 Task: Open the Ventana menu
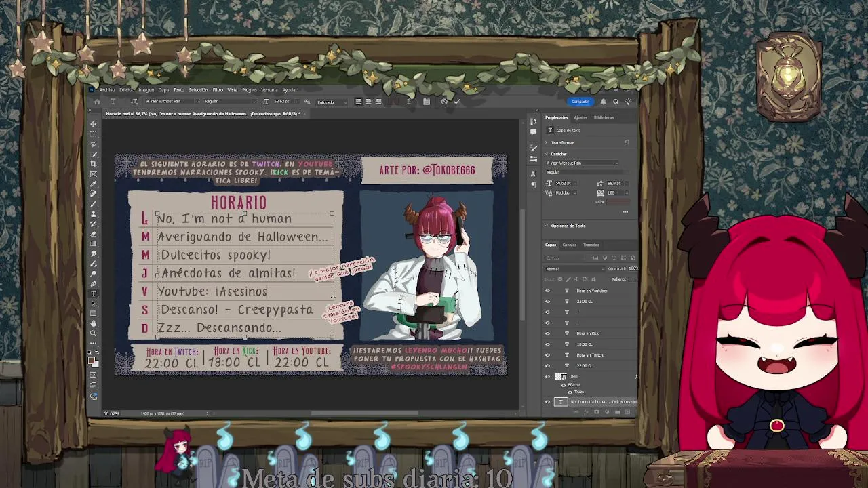click(269, 90)
